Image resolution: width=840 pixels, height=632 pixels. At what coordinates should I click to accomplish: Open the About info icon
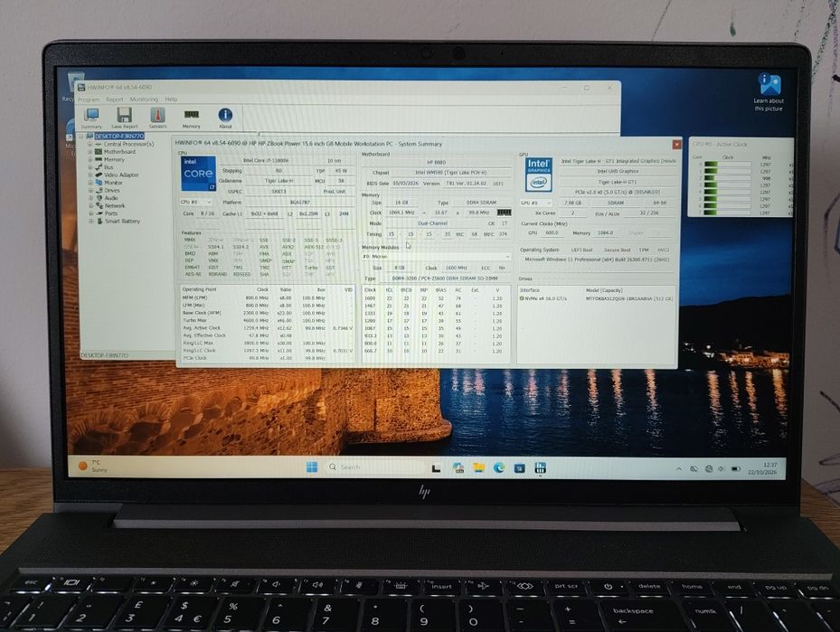click(225, 117)
